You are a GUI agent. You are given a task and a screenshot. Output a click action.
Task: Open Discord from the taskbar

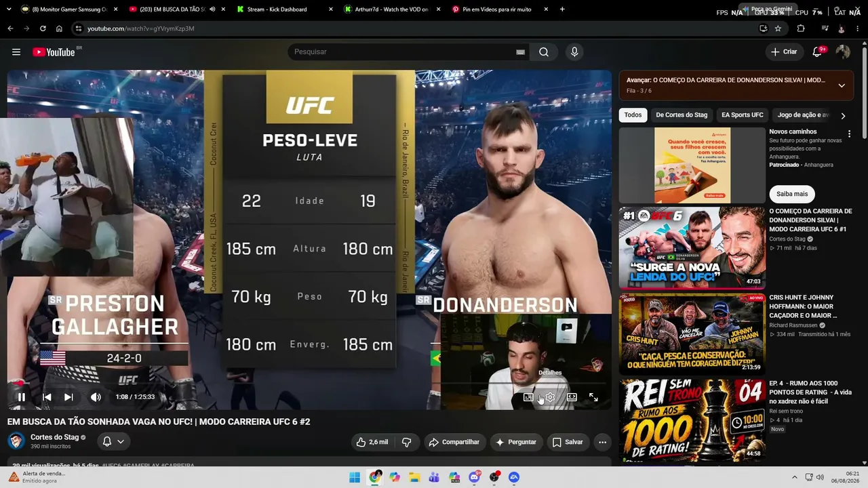(474, 477)
